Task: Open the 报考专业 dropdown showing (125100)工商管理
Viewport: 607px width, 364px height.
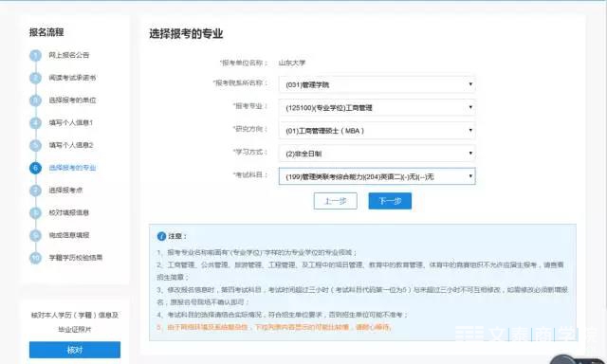Action: (377, 107)
